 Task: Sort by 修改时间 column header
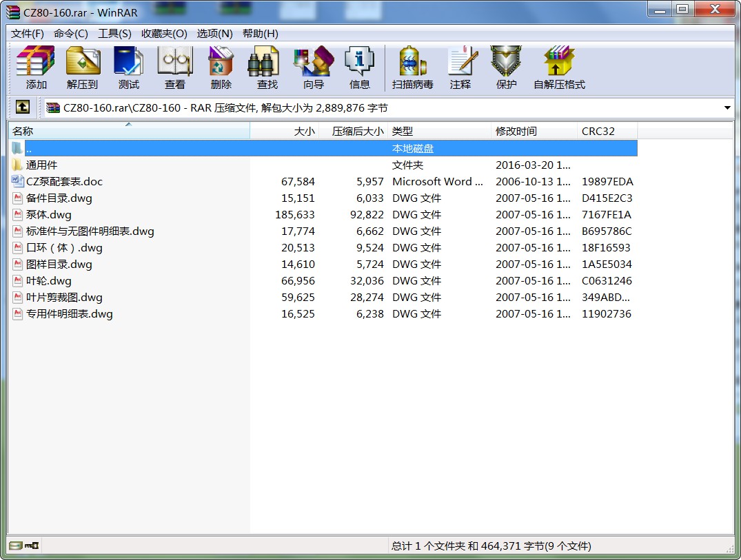coord(534,132)
